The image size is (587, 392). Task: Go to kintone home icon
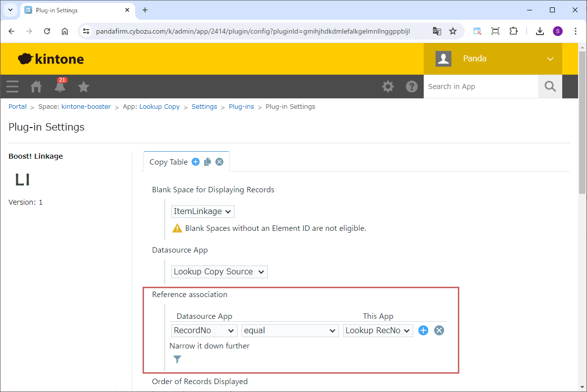point(36,87)
